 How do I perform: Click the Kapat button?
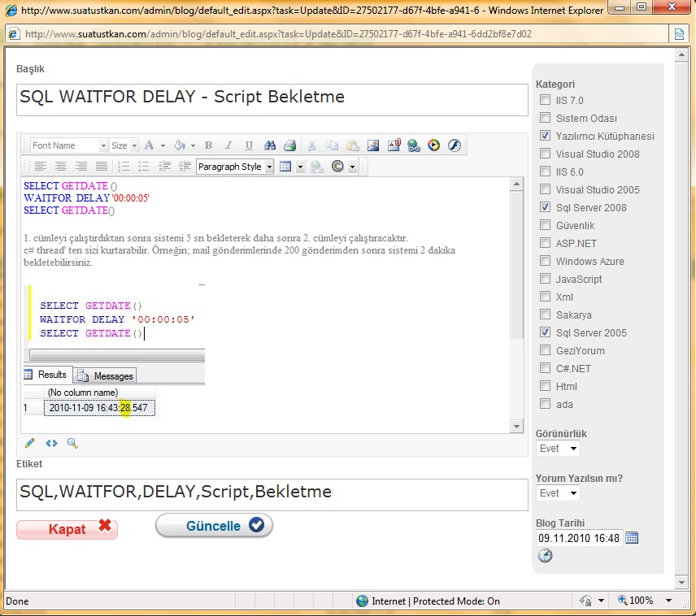(x=67, y=529)
